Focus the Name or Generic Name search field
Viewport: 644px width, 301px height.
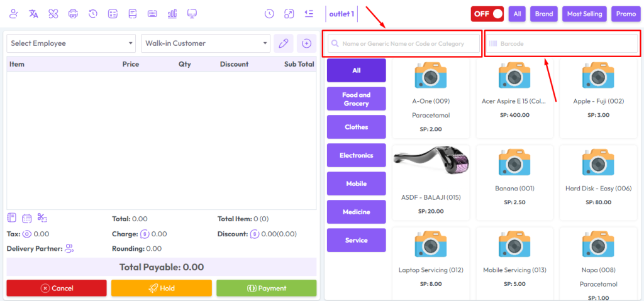tap(403, 43)
